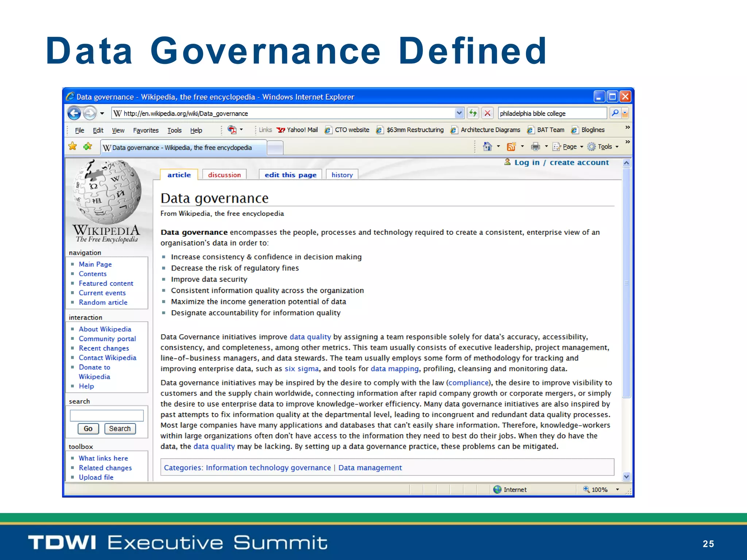Open the File menu
This screenshot has width=747, height=560.
point(80,131)
